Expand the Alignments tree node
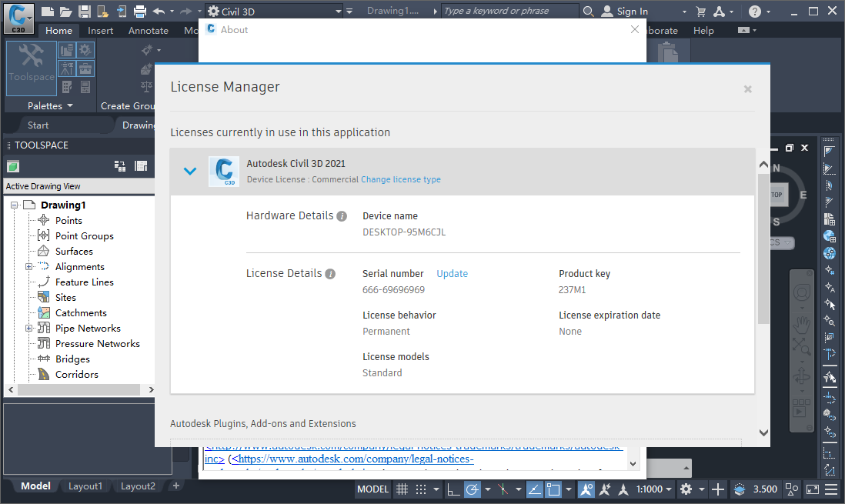The image size is (845, 504). tap(29, 267)
